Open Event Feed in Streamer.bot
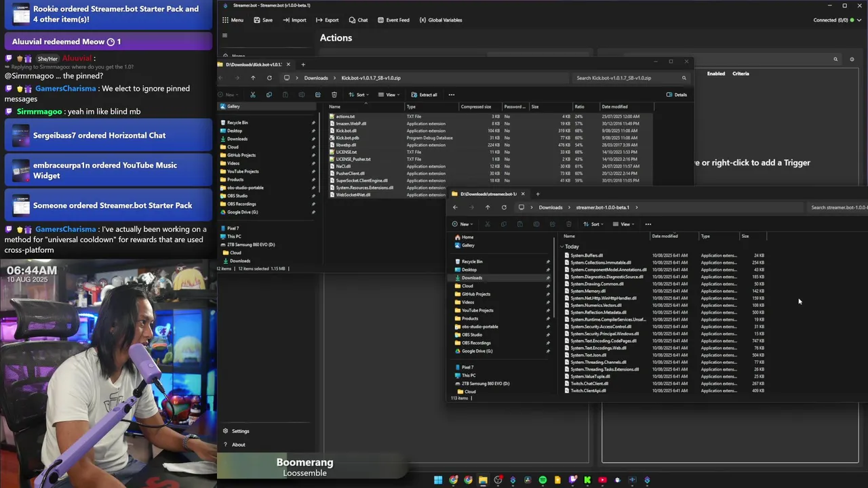Image resolution: width=868 pixels, height=488 pixels. pyautogui.click(x=393, y=20)
